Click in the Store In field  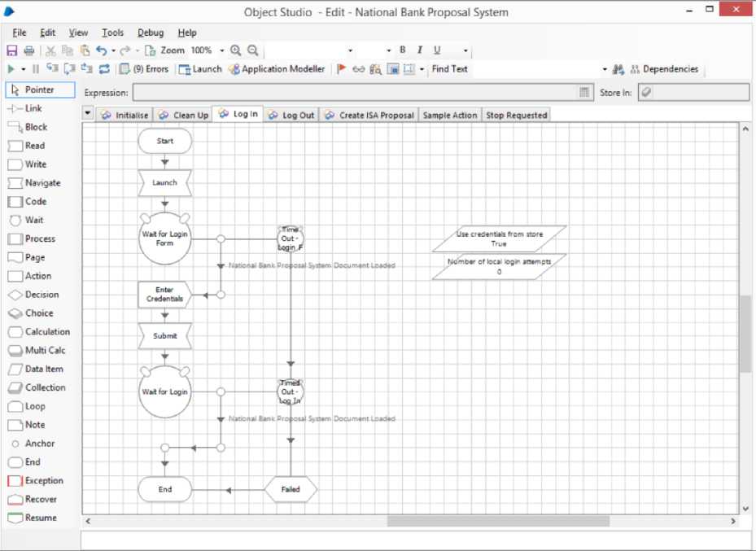click(x=694, y=93)
